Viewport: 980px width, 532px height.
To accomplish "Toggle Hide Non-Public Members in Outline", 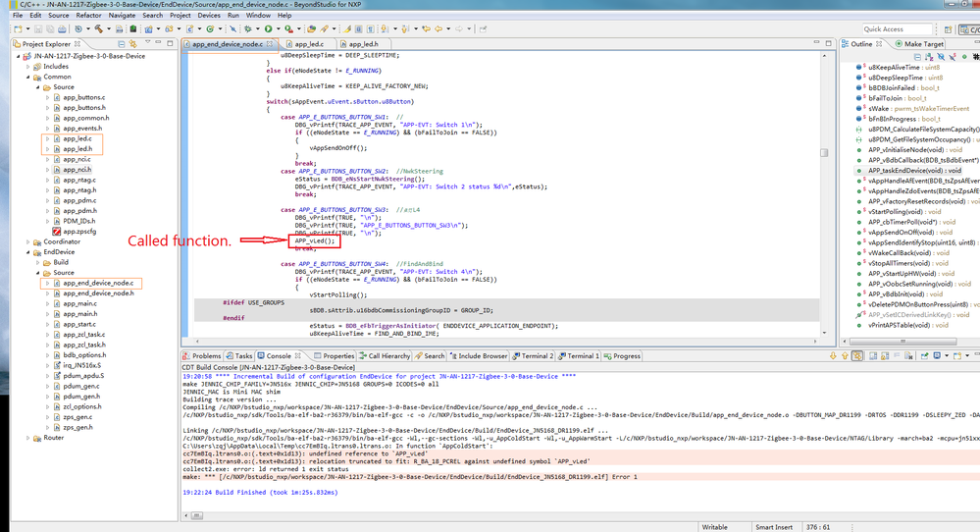I will click(x=964, y=57).
